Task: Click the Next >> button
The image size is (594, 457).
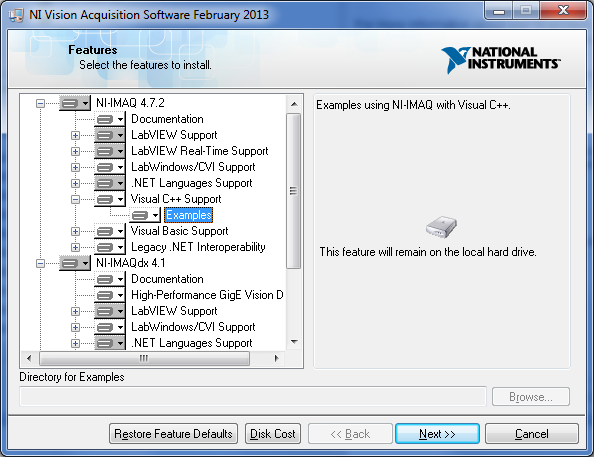Action: point(437,434)
